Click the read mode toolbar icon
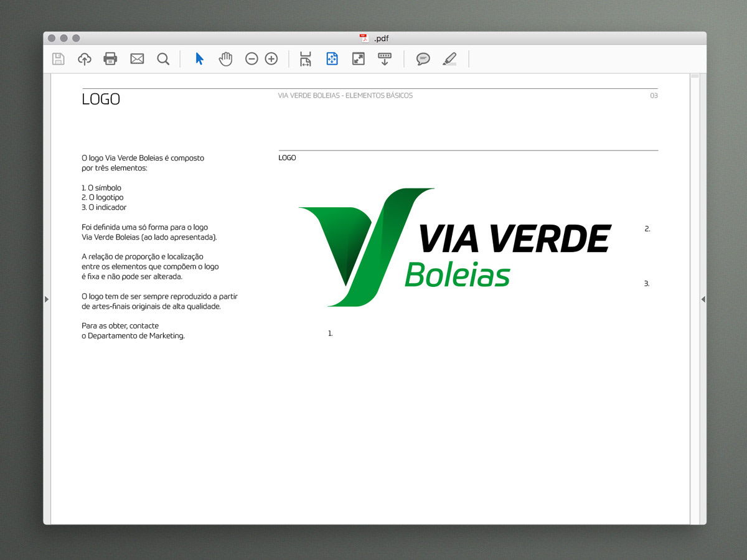Screen dimensions: 747x560 (385, 58)
